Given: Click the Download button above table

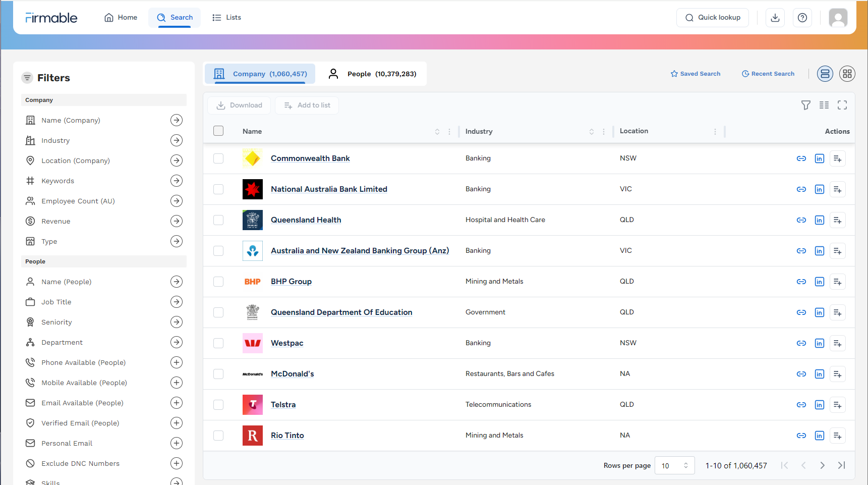Looking at the screenshot, I should point(239,105).
